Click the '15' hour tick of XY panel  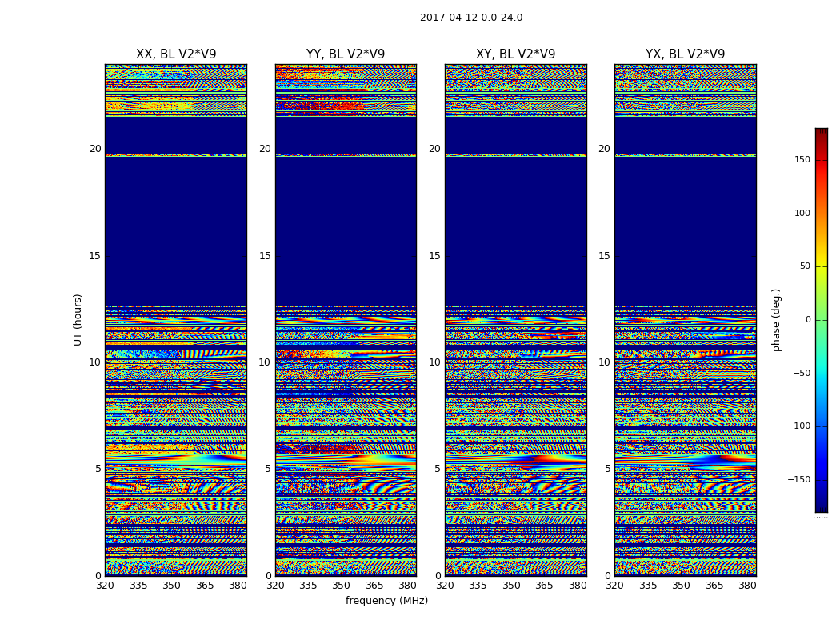(435, 255)
